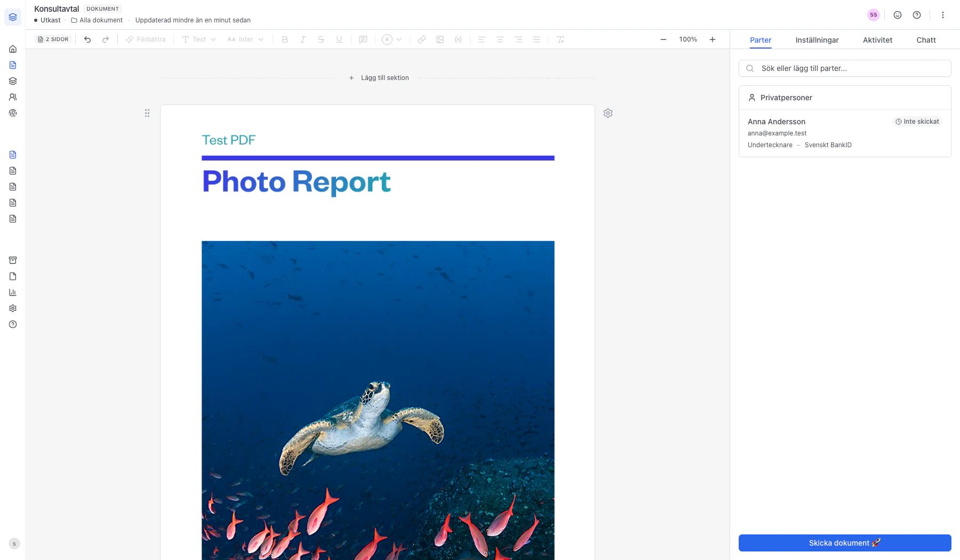Click the Photo Report heading

pos(297,182)
